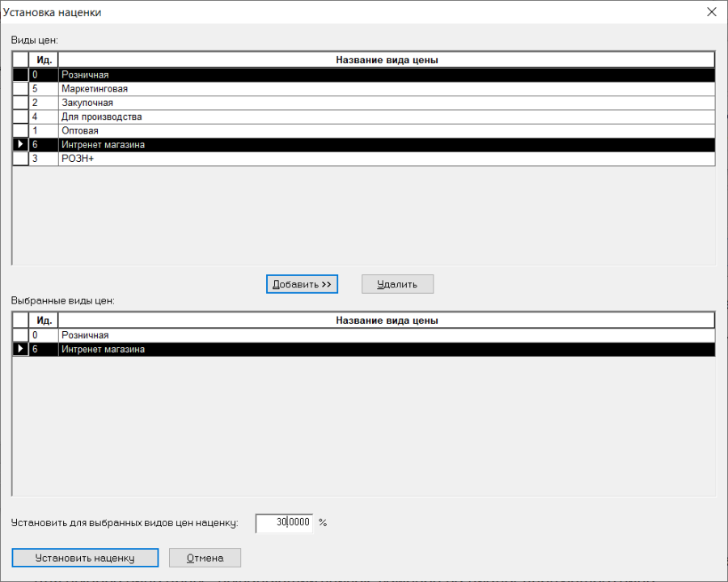Click row indicator arrow in upper table

(20, 144)
